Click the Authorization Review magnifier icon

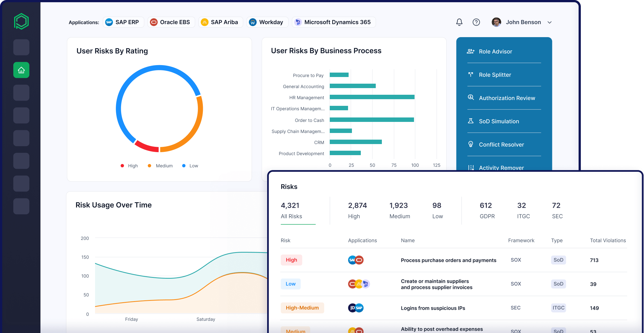point(471,98)
